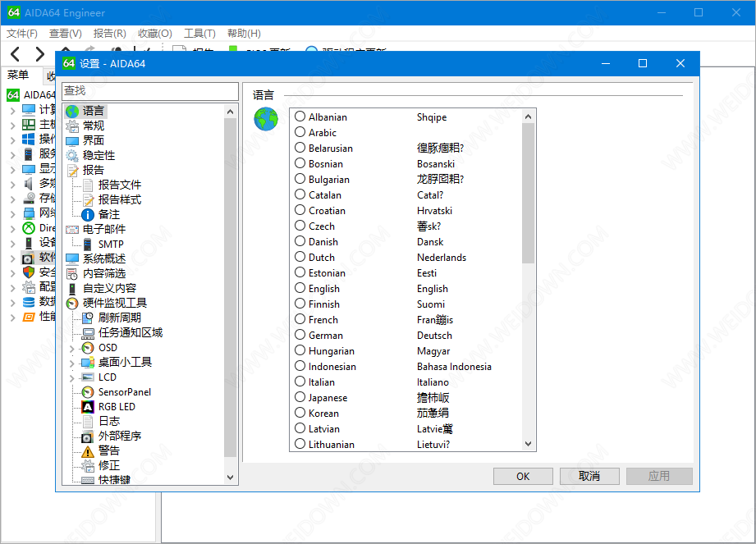Screen dimensions: 756x544
Task: Open the 界面 monitor icon entry
Action: [72, 140]
